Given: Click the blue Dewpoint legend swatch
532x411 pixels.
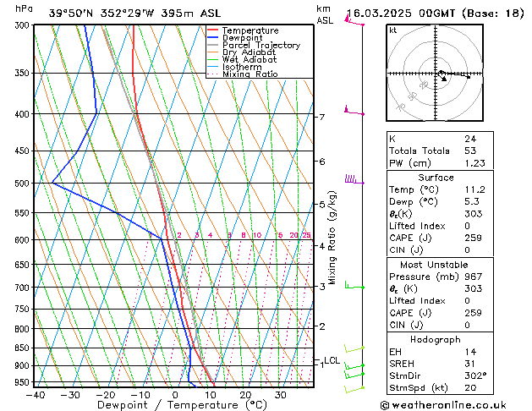Looking at the screenshot, I should 213,38.
